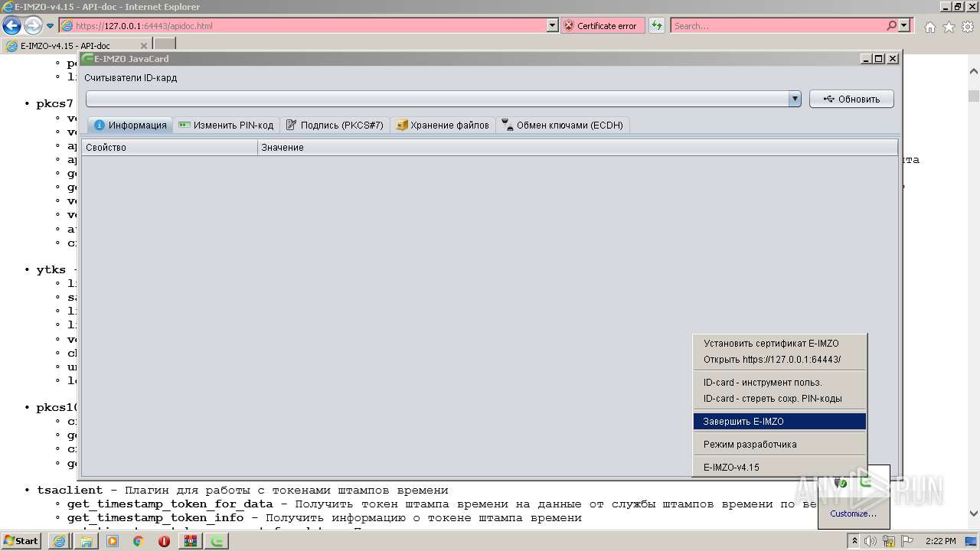Click the search magnifier icon
Viewport: 980px width, 551px height.
(x=892, y=26)
